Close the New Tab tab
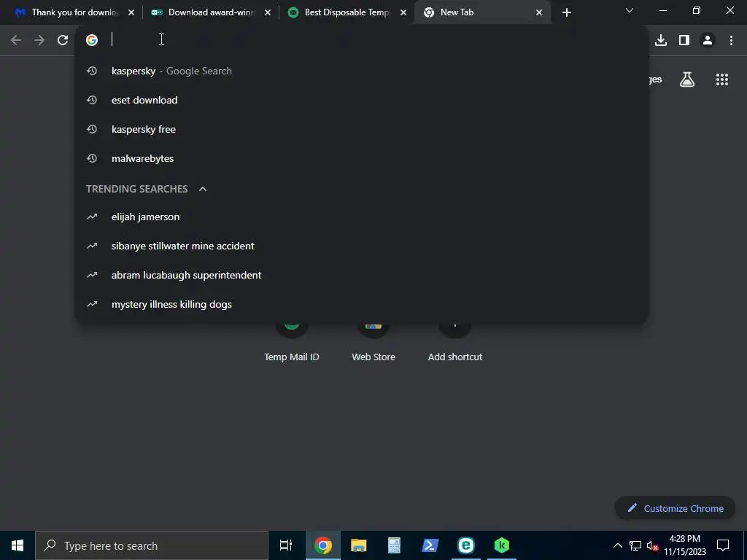747x560 pixels. (x=539, y=13)
